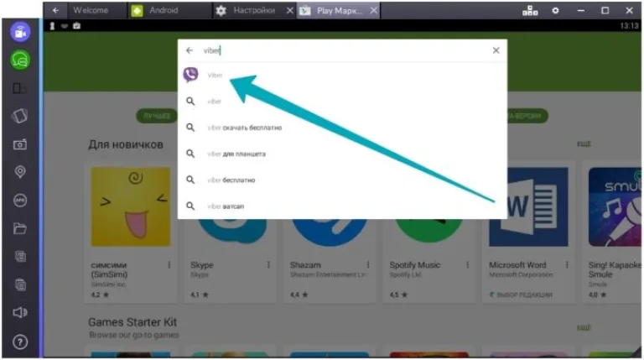
Task: Click the Shazam app title
Action: click(305, 265)
